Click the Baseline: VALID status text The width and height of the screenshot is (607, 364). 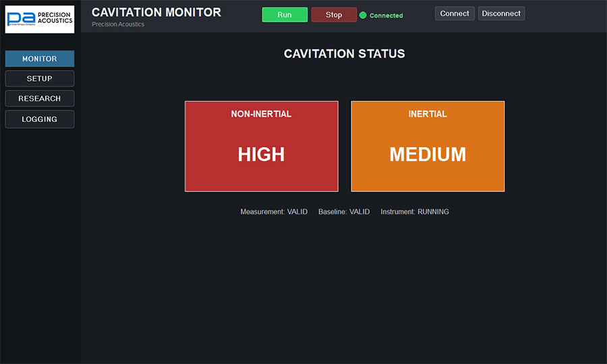coord(344,212)
